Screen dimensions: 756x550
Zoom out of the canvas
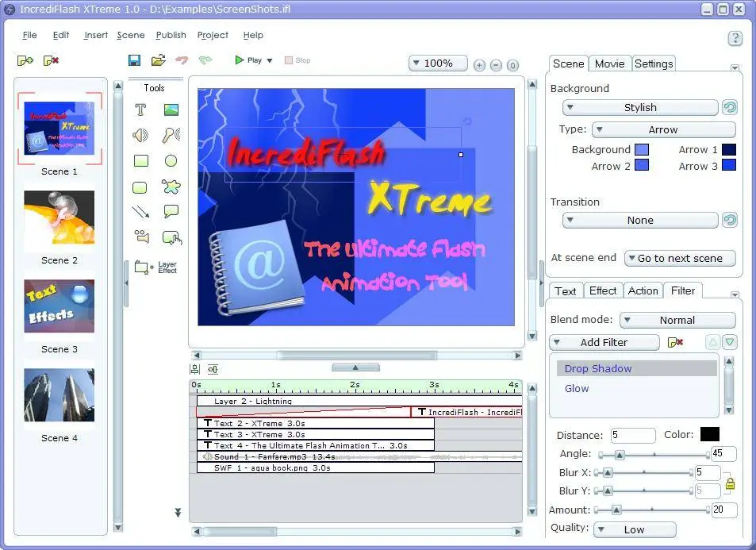click(x=496, y=65)
